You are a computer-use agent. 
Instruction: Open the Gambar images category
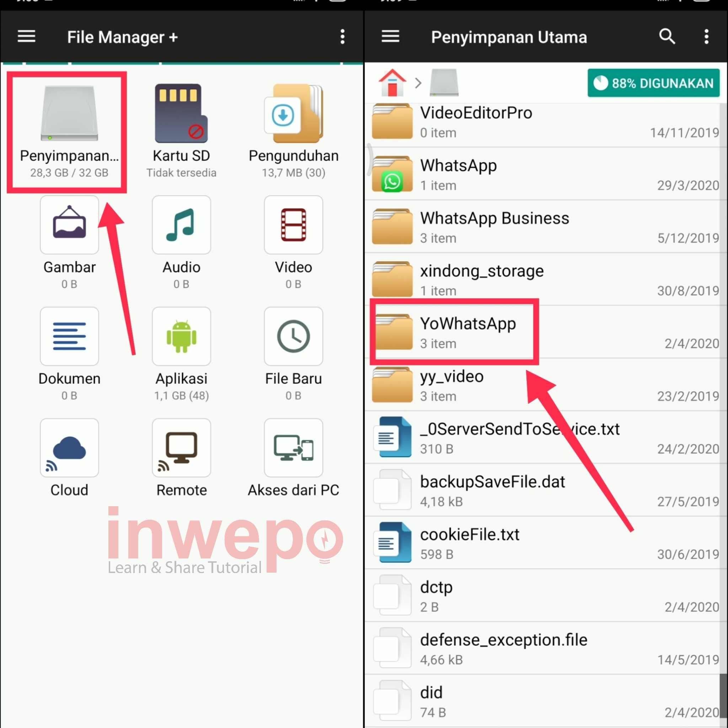[69, 225]
